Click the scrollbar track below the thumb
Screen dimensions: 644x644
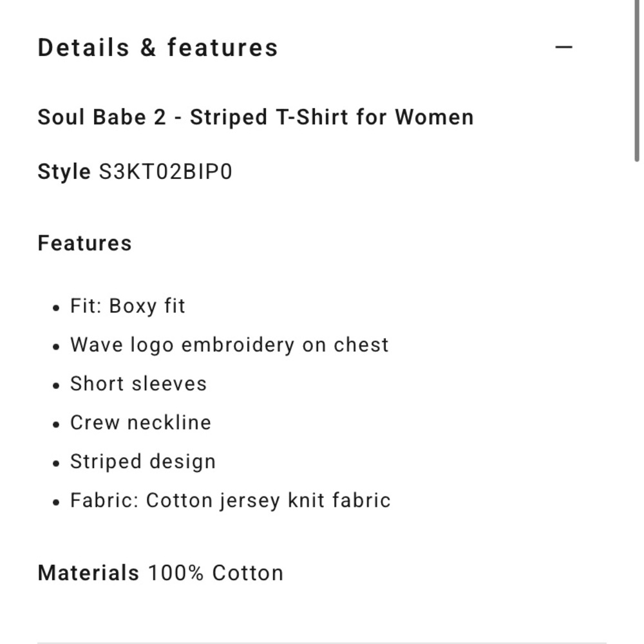637,402
